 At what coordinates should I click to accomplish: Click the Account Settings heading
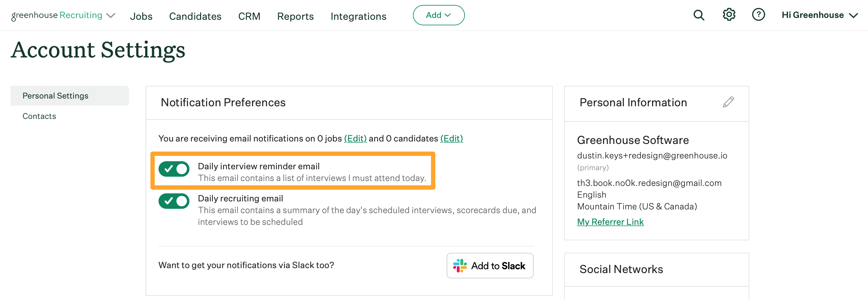coord(98,50)
